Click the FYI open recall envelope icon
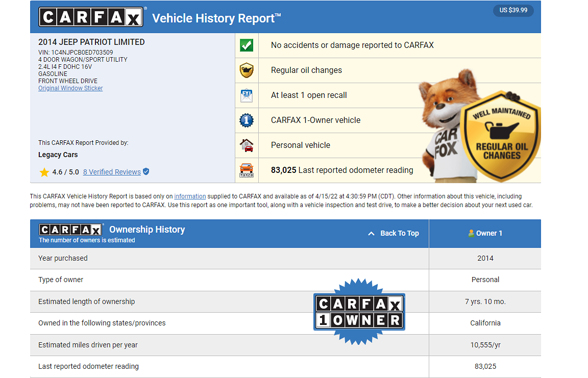Image resolution: width=588 pixels, height=378 pixels. [247, 95]
